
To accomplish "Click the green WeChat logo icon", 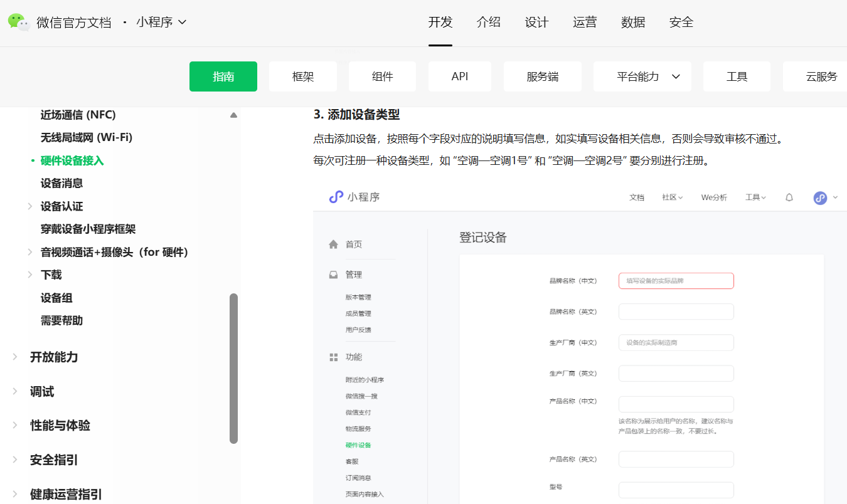I will 19,22.
